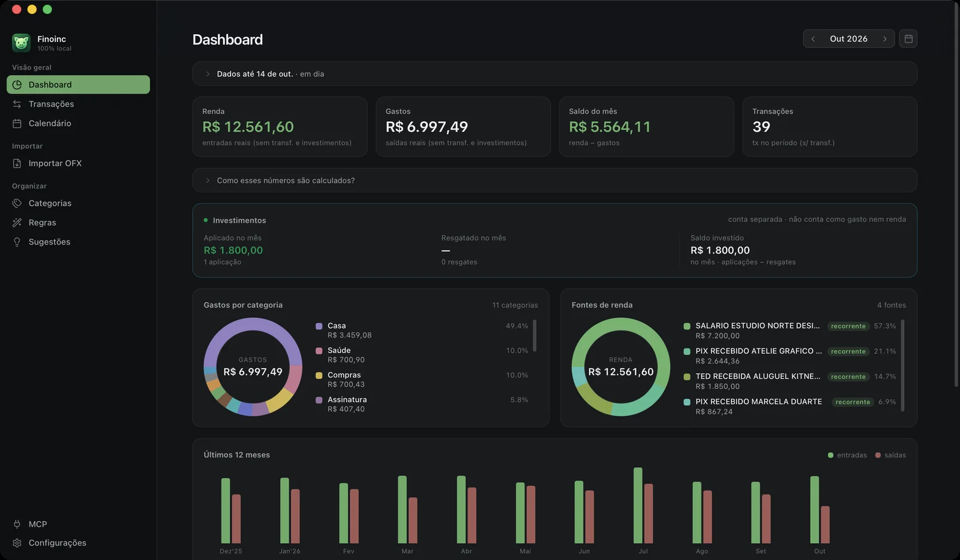The image size is (960, 560).
Task: Expand 'Como esses números são calculados?'
Action: click(554, 180)
